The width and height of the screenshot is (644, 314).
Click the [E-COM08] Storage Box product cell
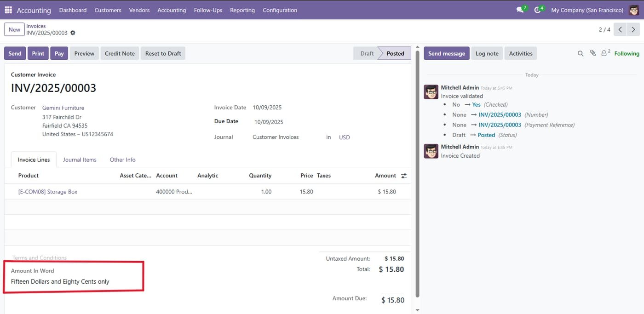48,192
